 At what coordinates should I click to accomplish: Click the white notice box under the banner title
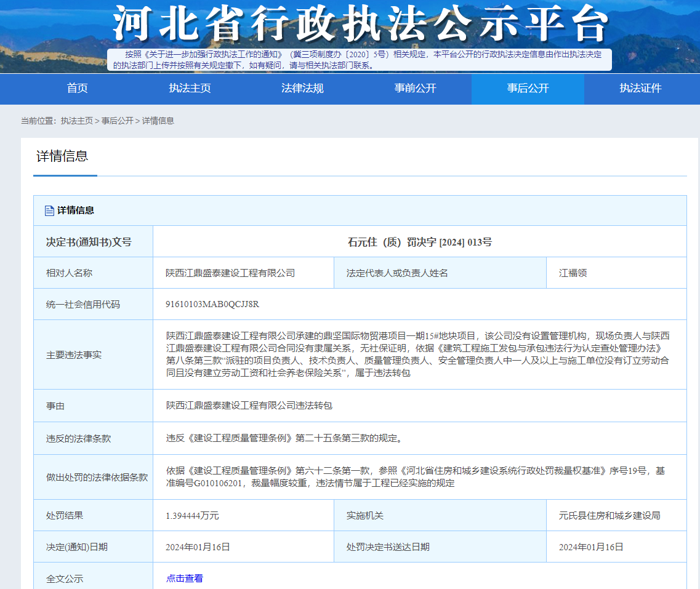click(359, 60)
